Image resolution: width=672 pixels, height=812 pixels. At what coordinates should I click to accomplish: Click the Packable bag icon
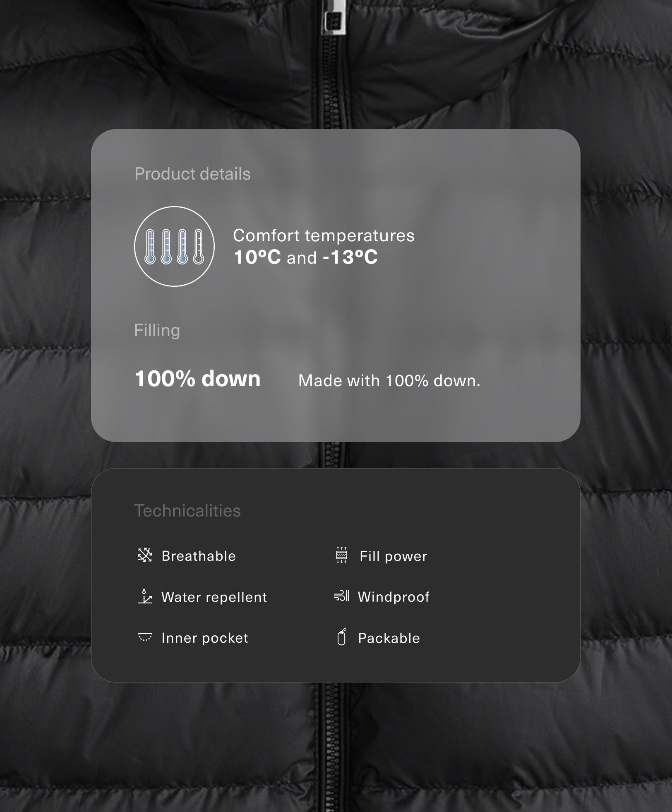tap(341, 637)
